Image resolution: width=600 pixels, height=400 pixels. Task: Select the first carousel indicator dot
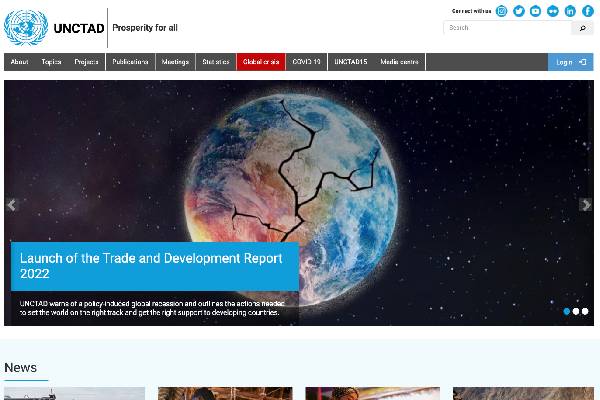point(567,311)
